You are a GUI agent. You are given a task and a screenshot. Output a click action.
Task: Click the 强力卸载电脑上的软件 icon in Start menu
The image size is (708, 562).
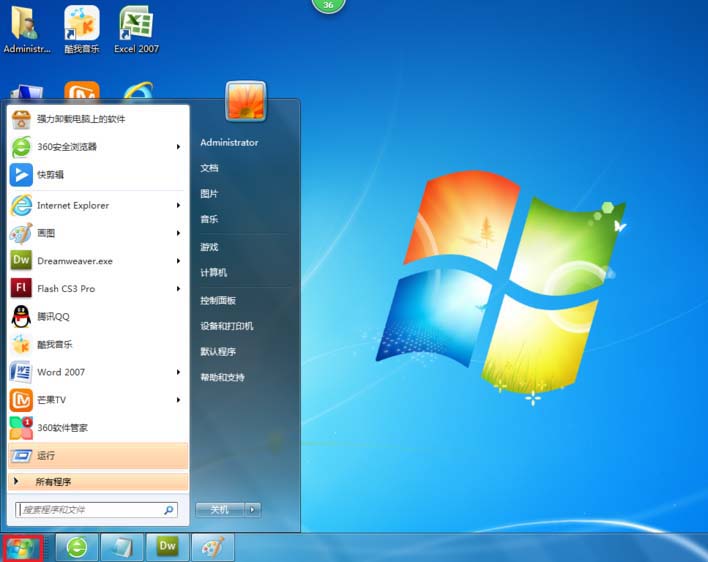[21, 119]
